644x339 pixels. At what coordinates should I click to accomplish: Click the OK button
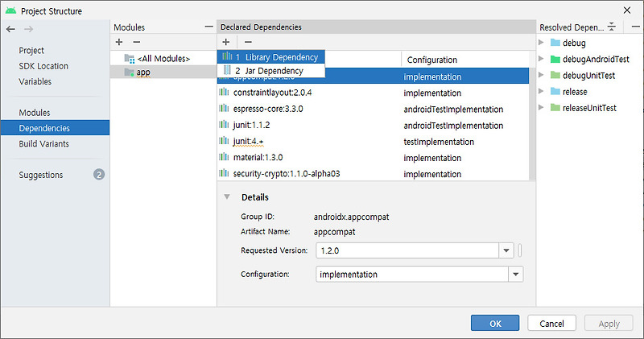pyautogui.click(x=495, y=324)
